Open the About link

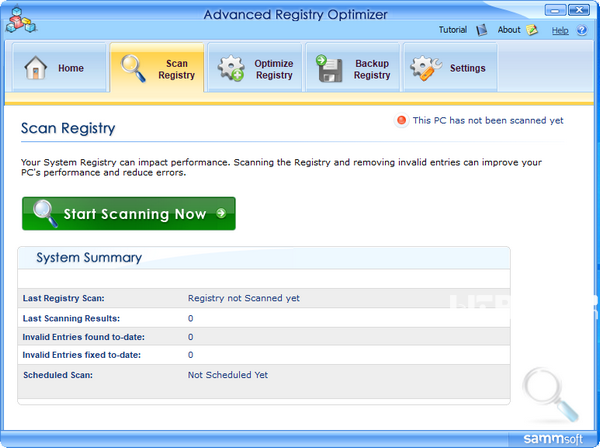click(509, 30)
